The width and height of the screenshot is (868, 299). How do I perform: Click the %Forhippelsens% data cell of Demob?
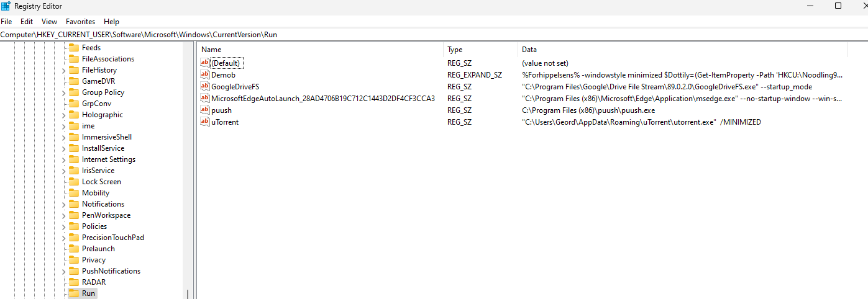coord(682,75)
